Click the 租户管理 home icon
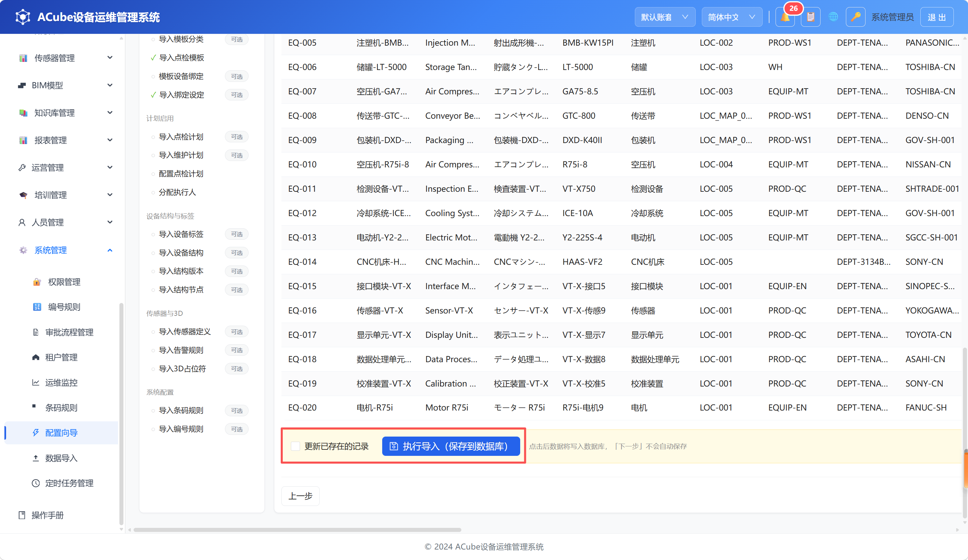968x560 pixels. point(36,357)
